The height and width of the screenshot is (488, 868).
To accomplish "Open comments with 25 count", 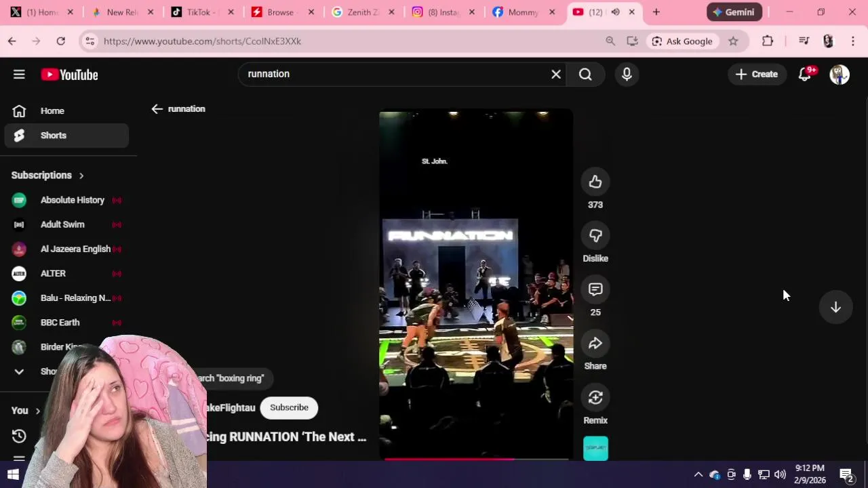I will pyautogui.click(x=595, y=289).
